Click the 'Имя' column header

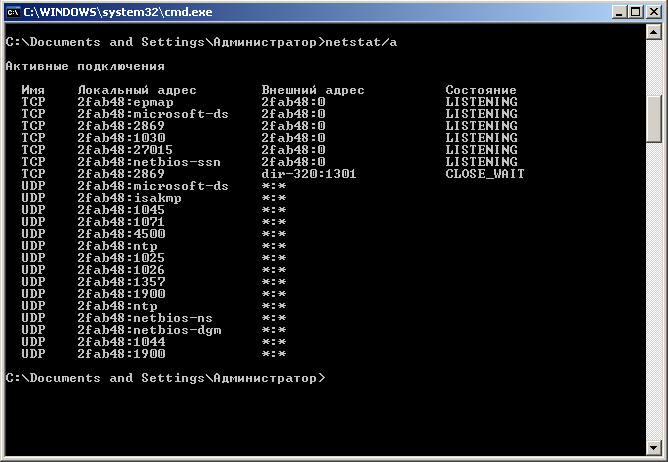click(33, 90)
